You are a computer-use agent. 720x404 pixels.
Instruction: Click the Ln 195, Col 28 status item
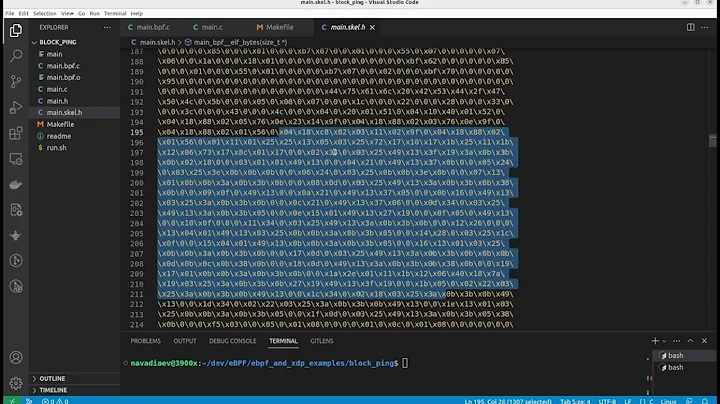click(x=507, y=401)
